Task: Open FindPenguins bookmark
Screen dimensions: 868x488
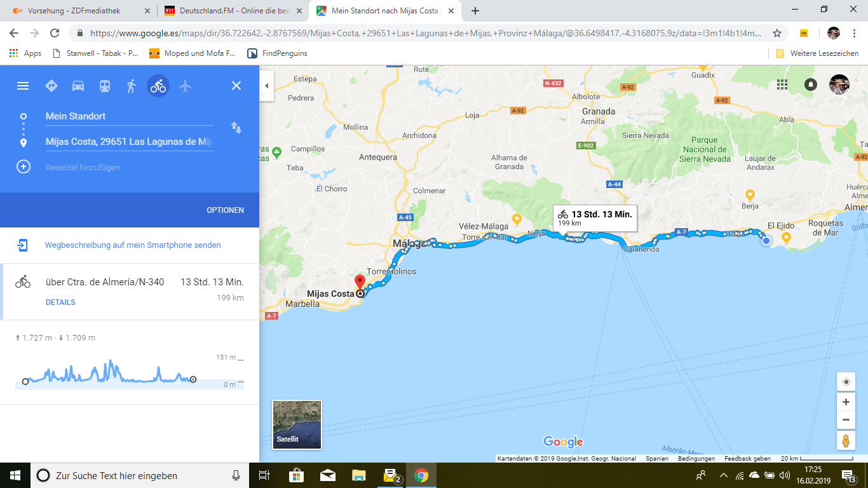Action: tap(278, 53)
